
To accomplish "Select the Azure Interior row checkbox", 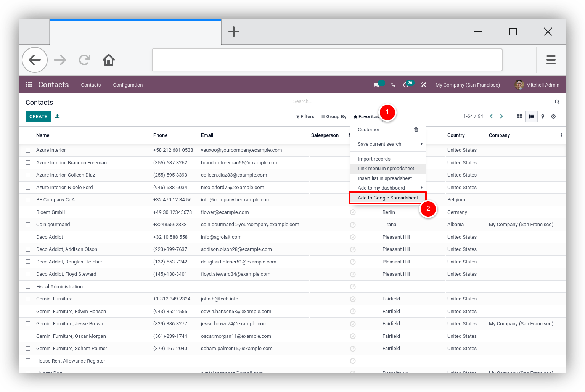I will (28, 150).
